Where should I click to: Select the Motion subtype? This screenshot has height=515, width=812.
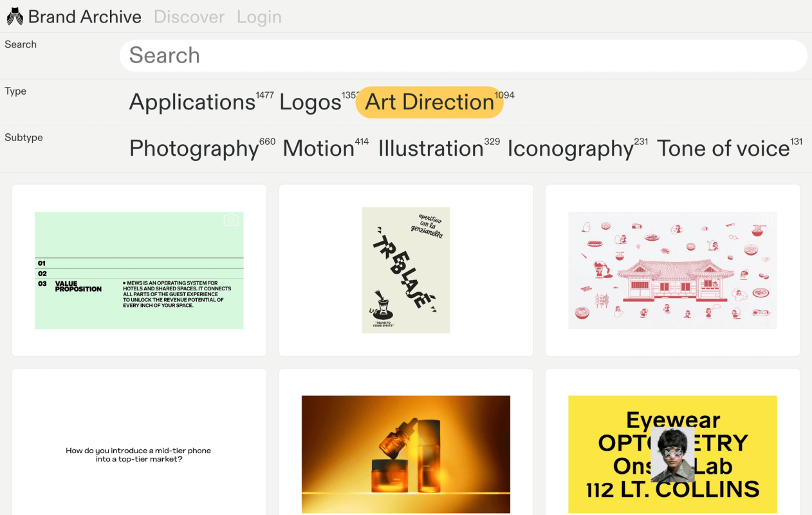click(318, 149)
